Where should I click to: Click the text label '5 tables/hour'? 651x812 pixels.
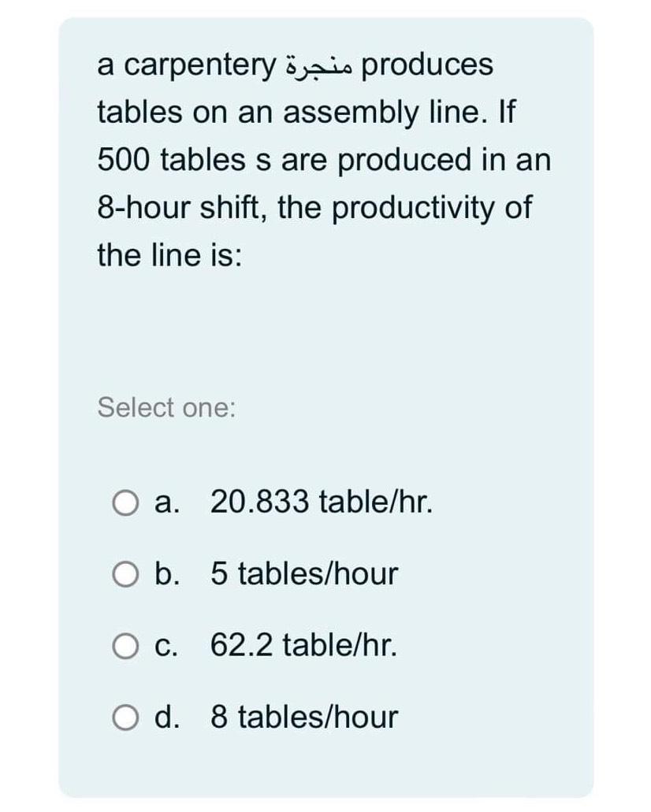303,574
